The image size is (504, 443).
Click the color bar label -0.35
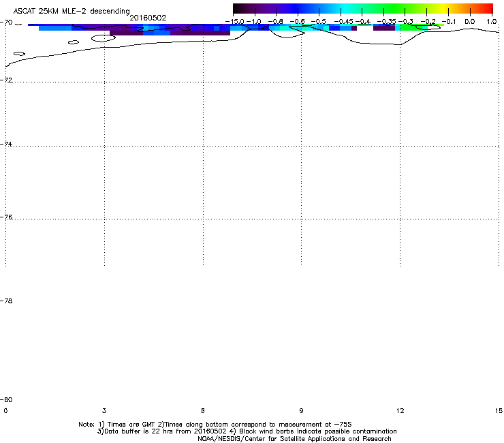click(x=386, y=22)
